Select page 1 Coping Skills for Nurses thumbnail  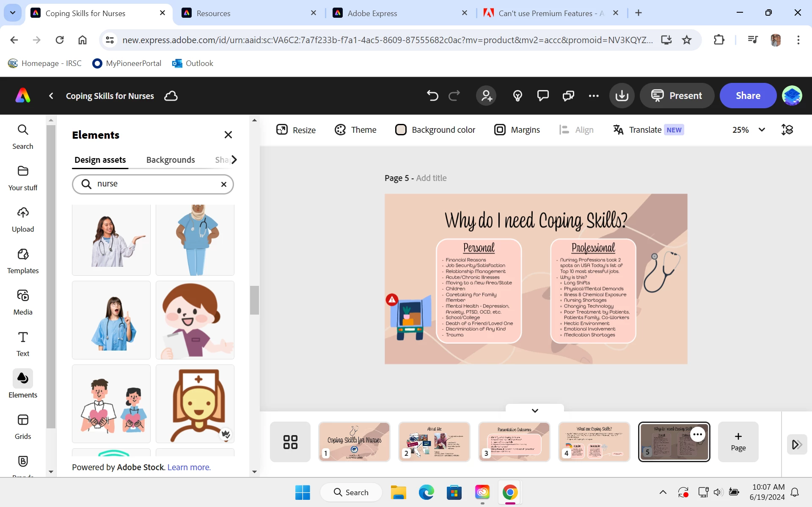(354, 442)
